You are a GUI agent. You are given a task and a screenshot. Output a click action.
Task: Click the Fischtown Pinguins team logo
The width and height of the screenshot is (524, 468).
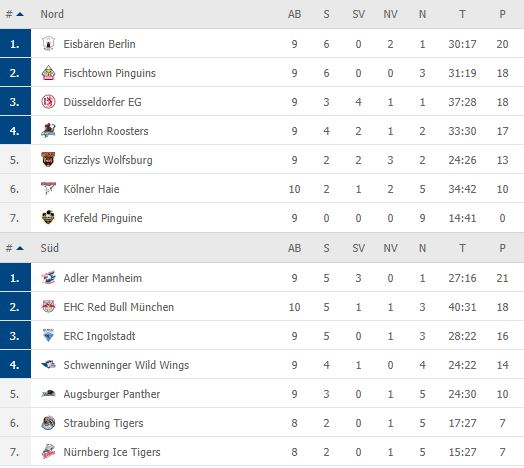(x=48, y=73)
